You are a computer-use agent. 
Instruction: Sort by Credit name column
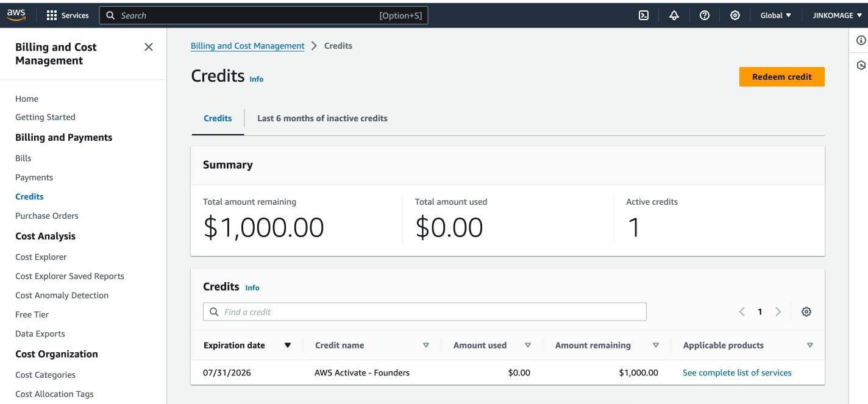426,346
